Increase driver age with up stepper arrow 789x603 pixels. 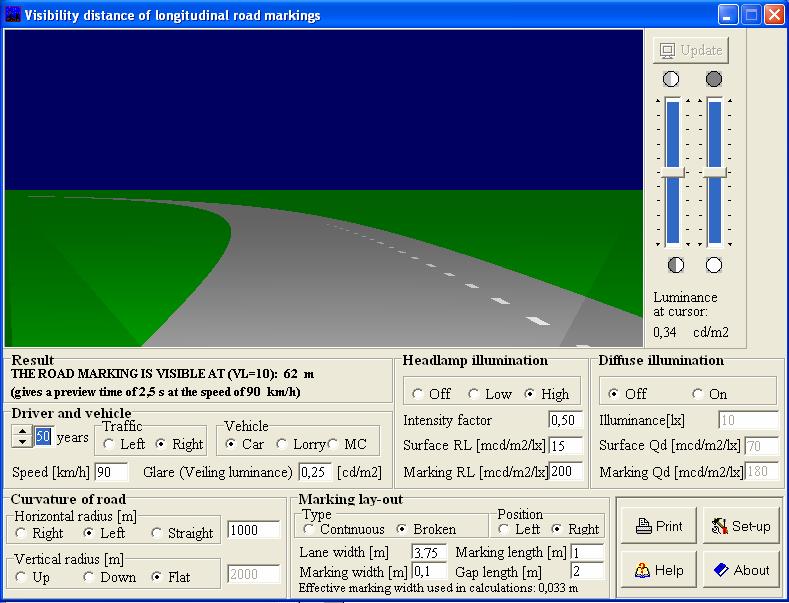22,431
